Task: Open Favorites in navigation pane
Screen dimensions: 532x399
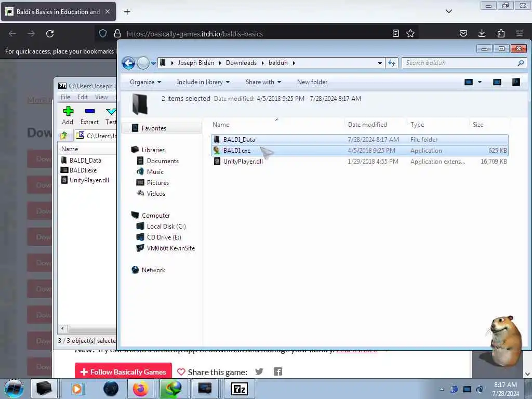Action: point(154,128)
